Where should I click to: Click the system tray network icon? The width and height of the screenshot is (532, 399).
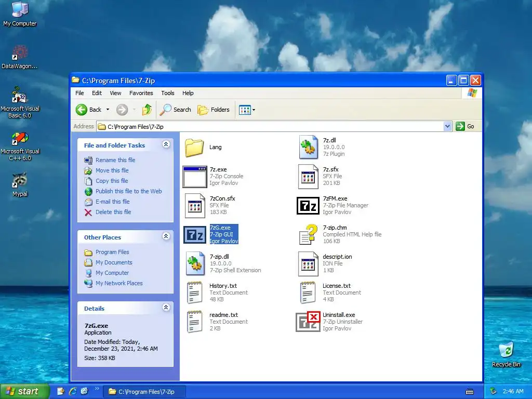pyautogui.click(x=494, y=391)
